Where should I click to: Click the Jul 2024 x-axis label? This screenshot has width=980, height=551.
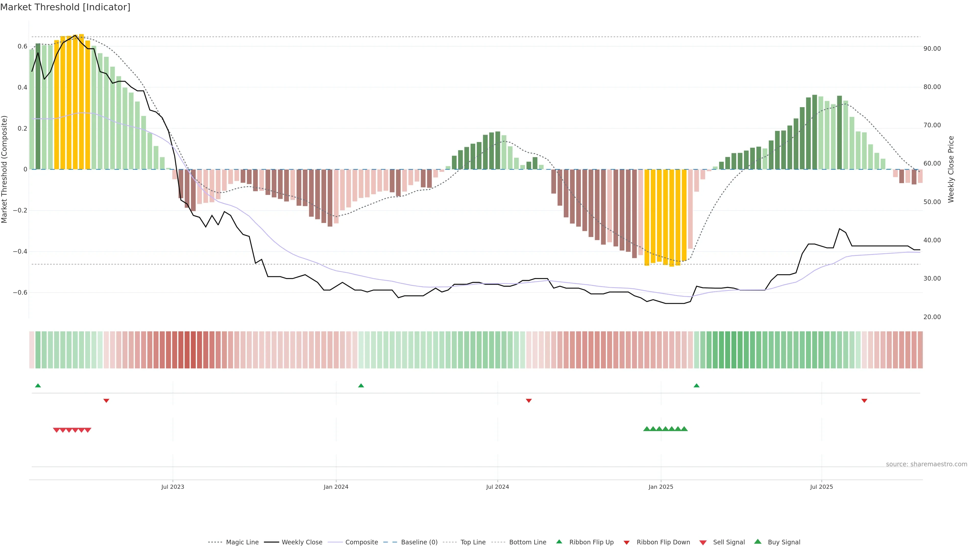497,487
